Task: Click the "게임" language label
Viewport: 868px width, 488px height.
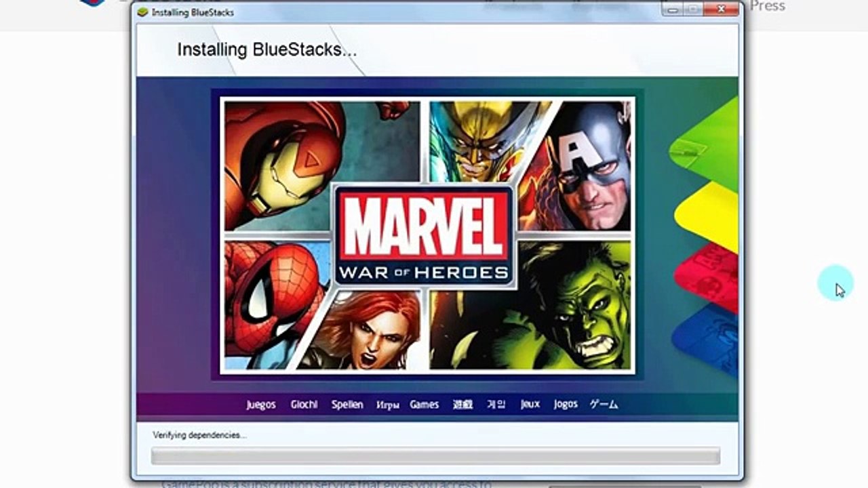Action: pos(496,405)
